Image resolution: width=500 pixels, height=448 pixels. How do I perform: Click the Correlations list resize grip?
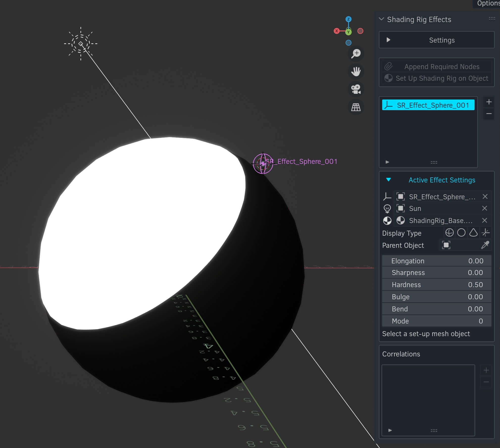coord(434,431)
